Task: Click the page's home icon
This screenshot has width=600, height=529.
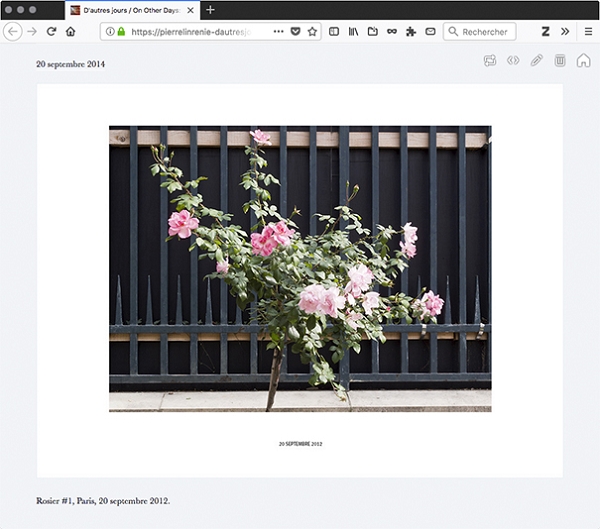Action: pyautogui.click(x=583, y=61)
